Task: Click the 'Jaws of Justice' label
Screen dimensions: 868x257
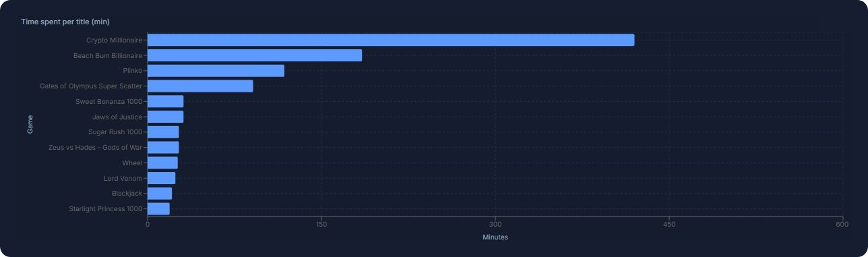Action: (x=117, y=117)
